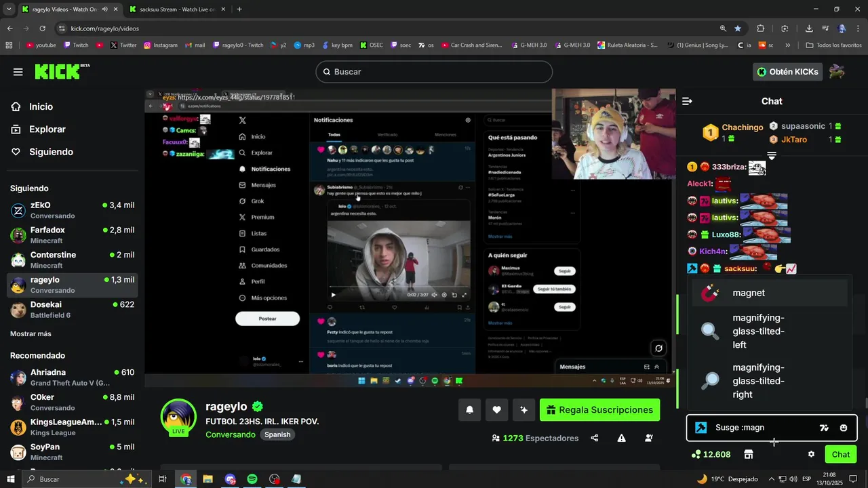Open the Twitch bookmark
The image size is (868, 488).
[x=76, y=45]
